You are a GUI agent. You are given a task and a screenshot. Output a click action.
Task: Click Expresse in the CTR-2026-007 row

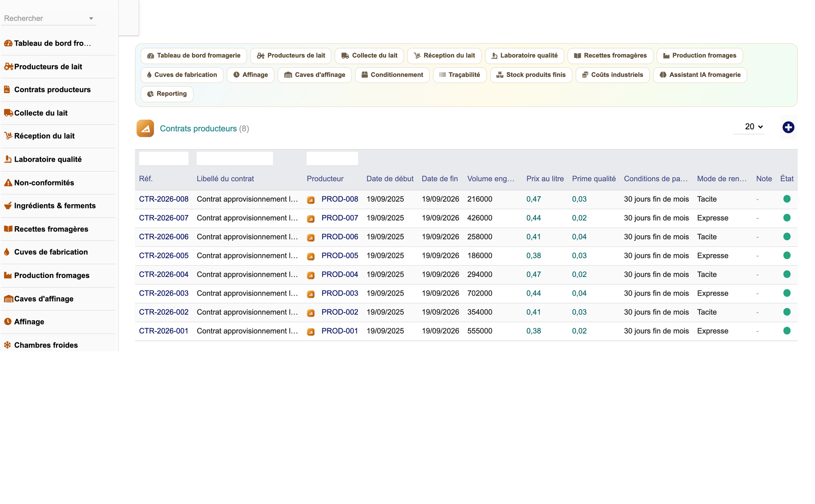(x=713, y=218)
